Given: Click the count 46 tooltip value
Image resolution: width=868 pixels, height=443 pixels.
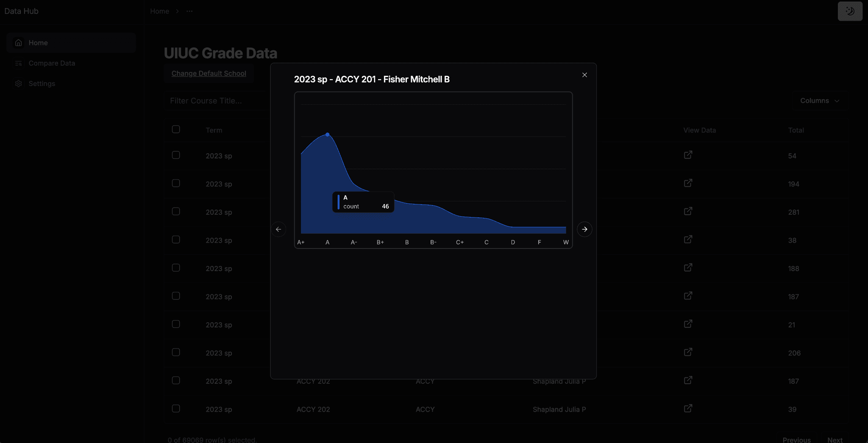Looking at the screenshot, I should click(x=385, y=206).
